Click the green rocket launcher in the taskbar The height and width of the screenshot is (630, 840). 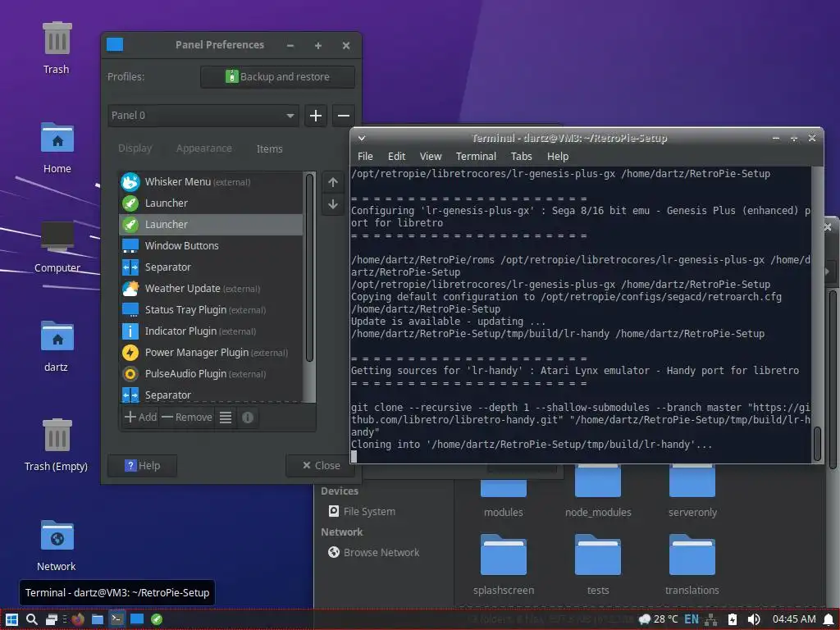pos(157,619)
